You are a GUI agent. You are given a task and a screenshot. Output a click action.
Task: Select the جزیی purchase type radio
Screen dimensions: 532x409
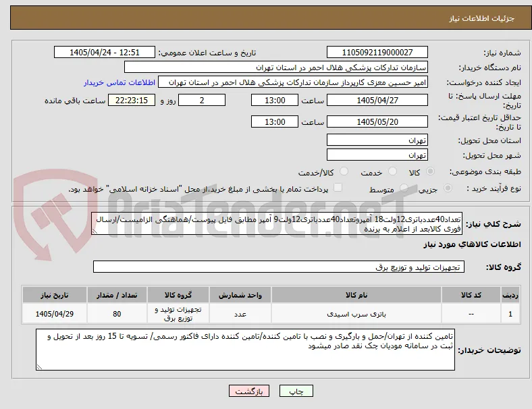448,188
